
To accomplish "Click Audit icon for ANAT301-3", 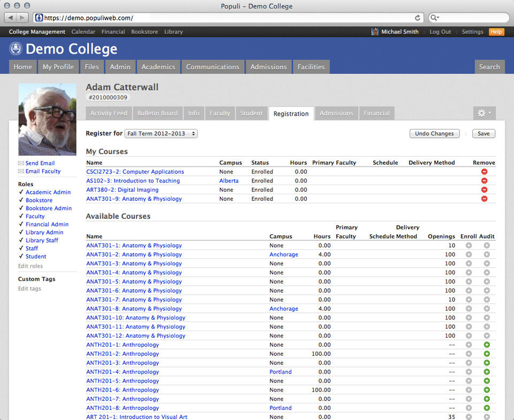I will click(487, 263).
